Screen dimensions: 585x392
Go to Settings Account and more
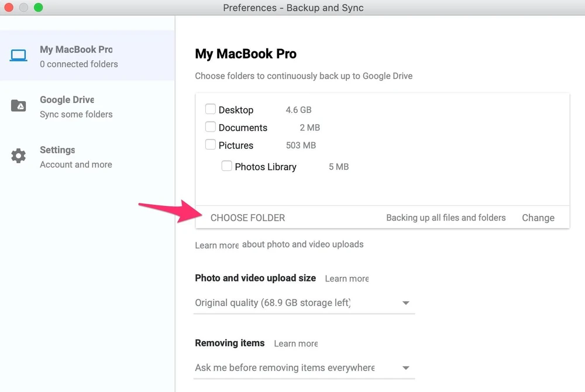click(x=76, y=157)
